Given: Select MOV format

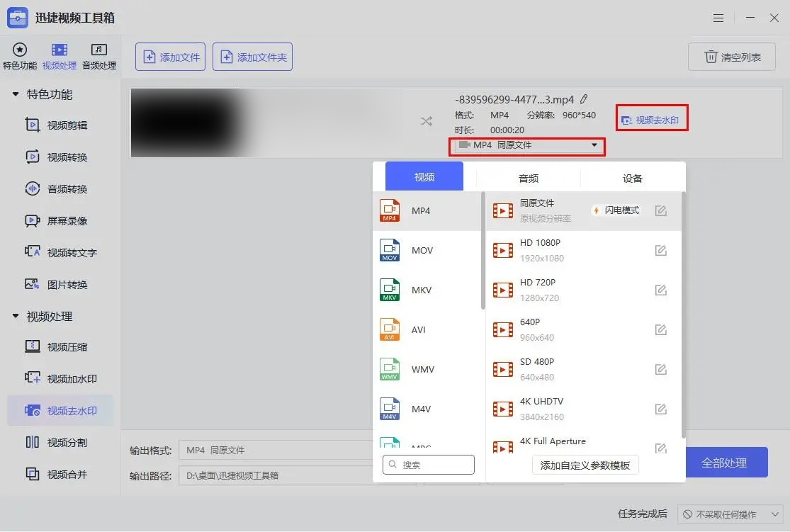Looking at the screenshot, I should pyautogui.click(x=427, y=250).
